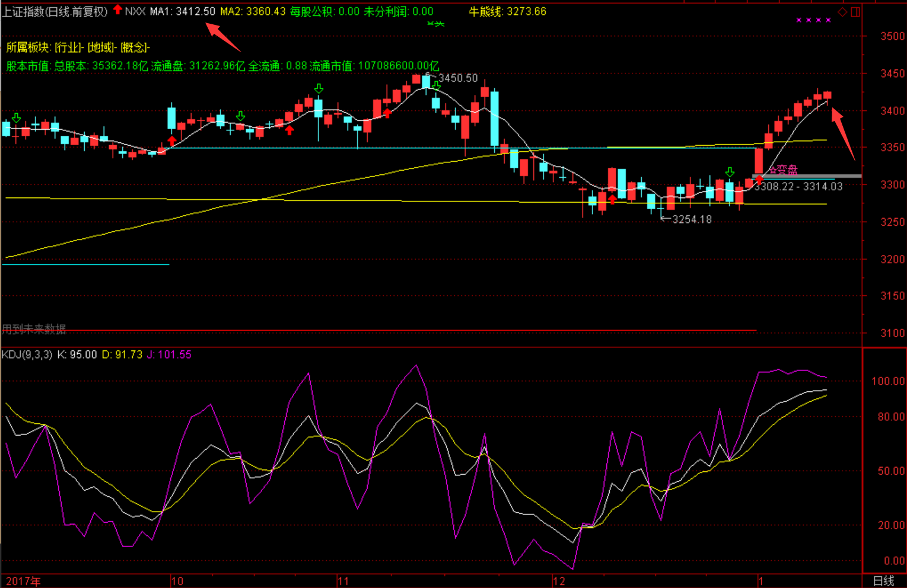Click the NXX indicator name
The image size is (907, 588).
(135, 11)
